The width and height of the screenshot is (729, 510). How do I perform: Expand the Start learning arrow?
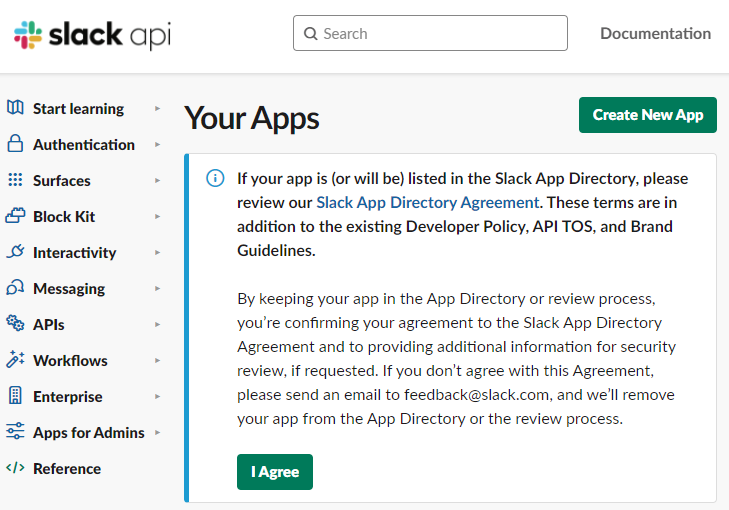click(158, 108)
